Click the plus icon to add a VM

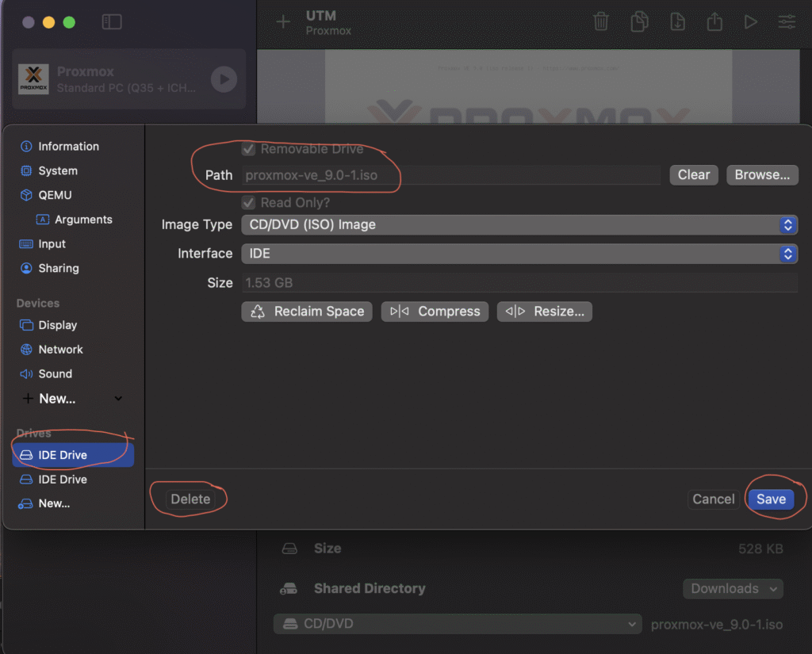pyautogui.click(x=283, y=22)
